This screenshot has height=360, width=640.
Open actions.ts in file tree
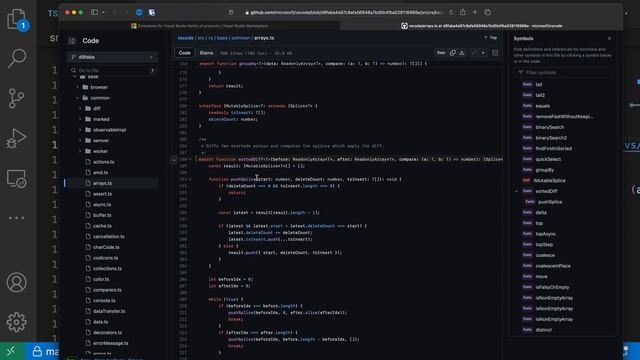(104, 162)
